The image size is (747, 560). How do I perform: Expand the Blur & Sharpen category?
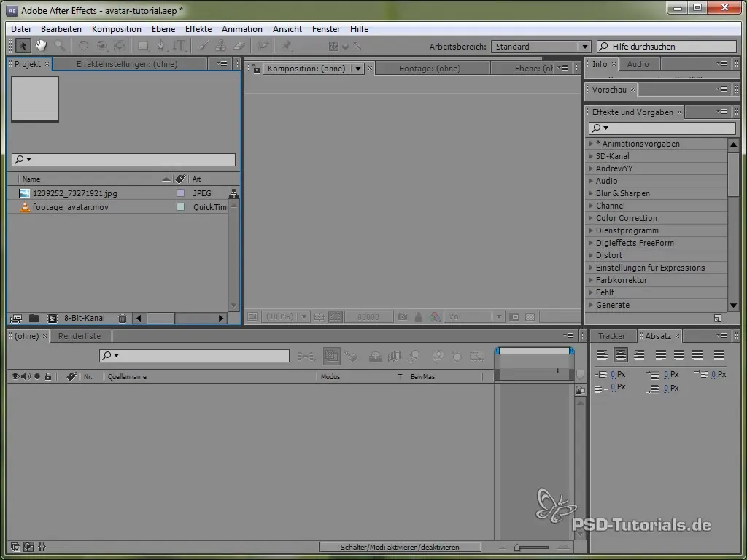(x=591, y=193)
